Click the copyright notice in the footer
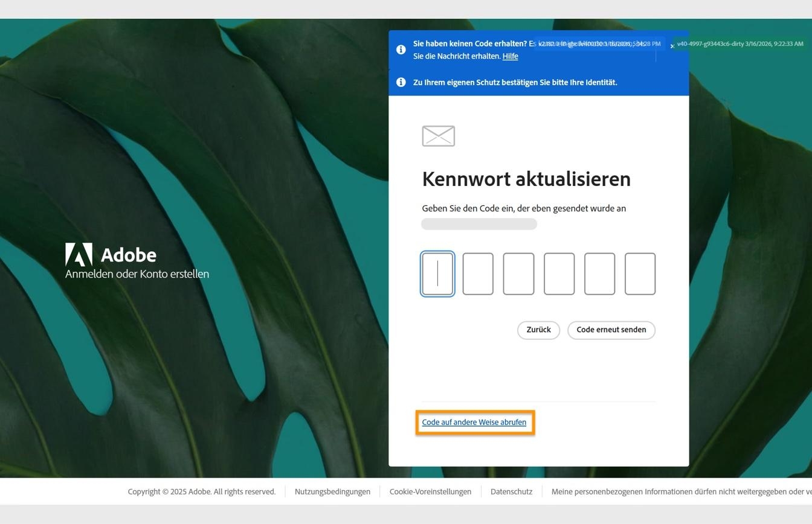 201,491
